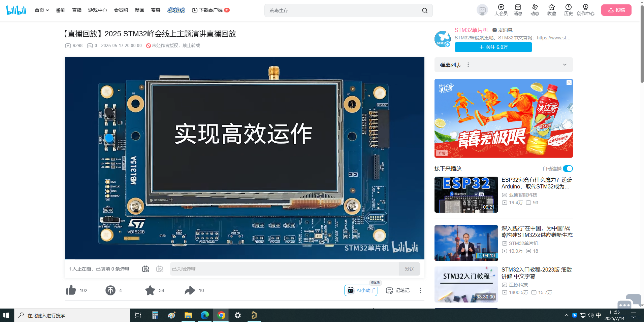
Task: Open the 记笔记 notes tool
Action: pos(397,290)
